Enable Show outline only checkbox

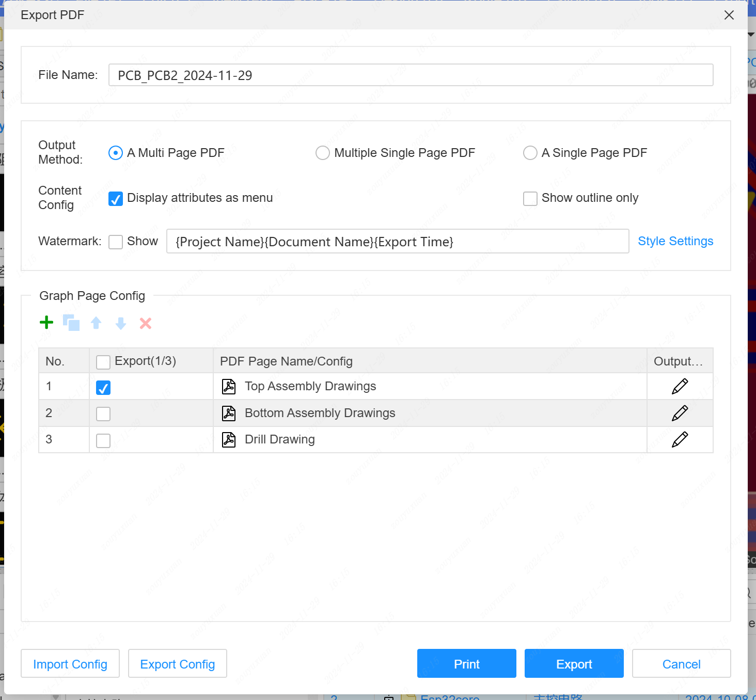pos(530,199)
